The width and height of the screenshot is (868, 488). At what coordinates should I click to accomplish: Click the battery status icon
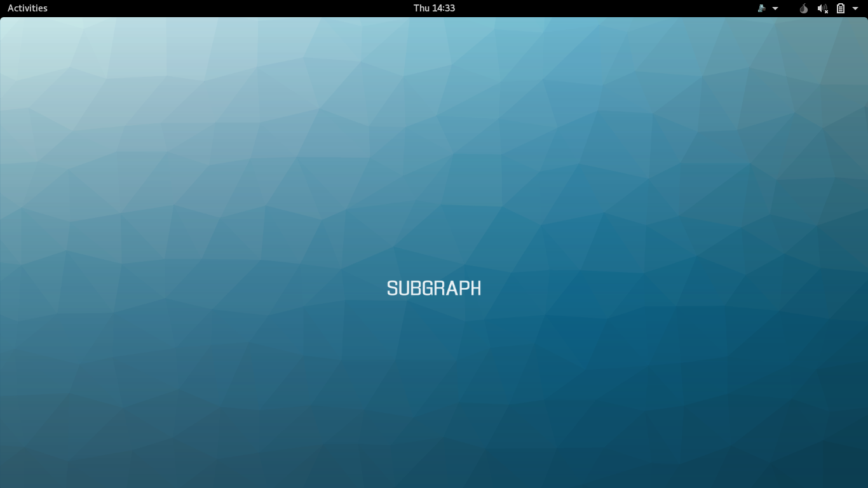(840, 8)
